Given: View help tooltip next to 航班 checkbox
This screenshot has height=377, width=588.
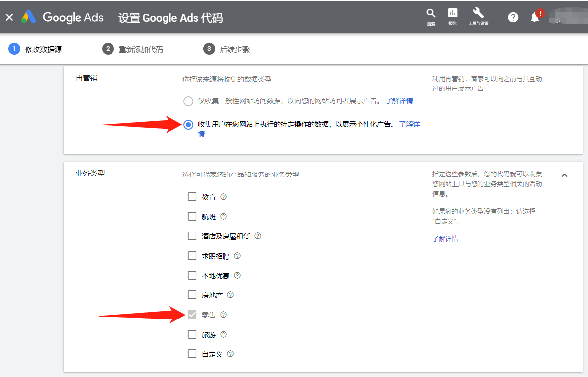Looking at the screenshot, I should (224, 216).
